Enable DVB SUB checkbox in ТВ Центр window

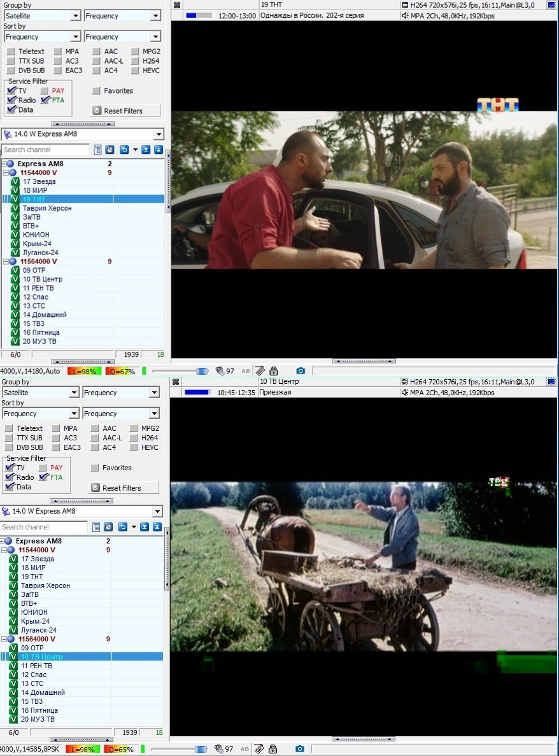[x=9, y=447]
